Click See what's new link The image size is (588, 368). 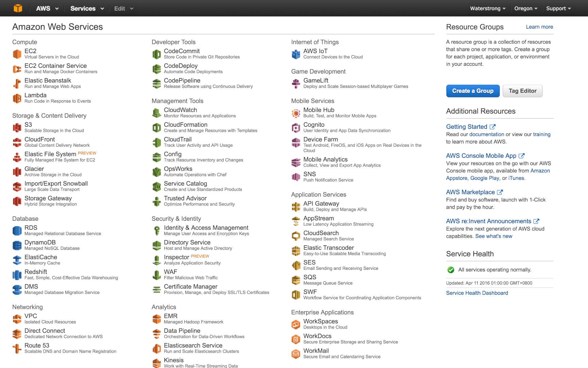tap(494, 236)
